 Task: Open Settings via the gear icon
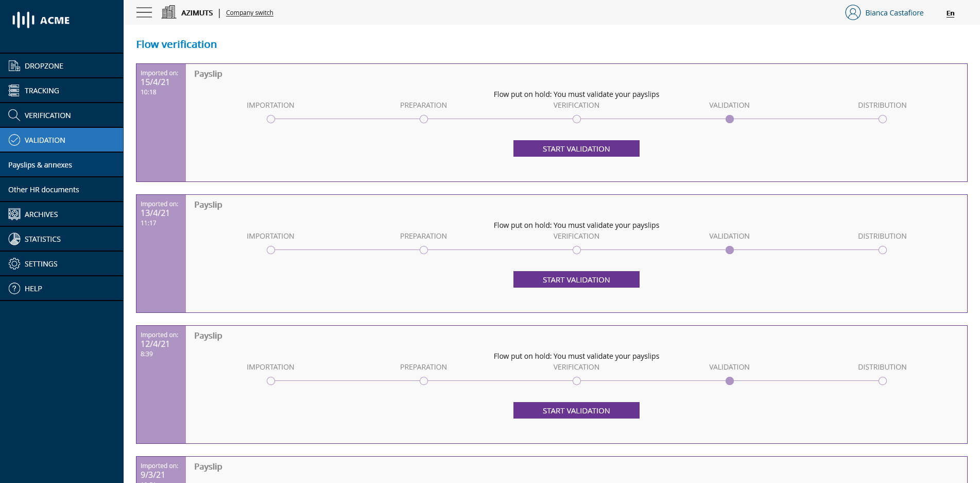14,263
